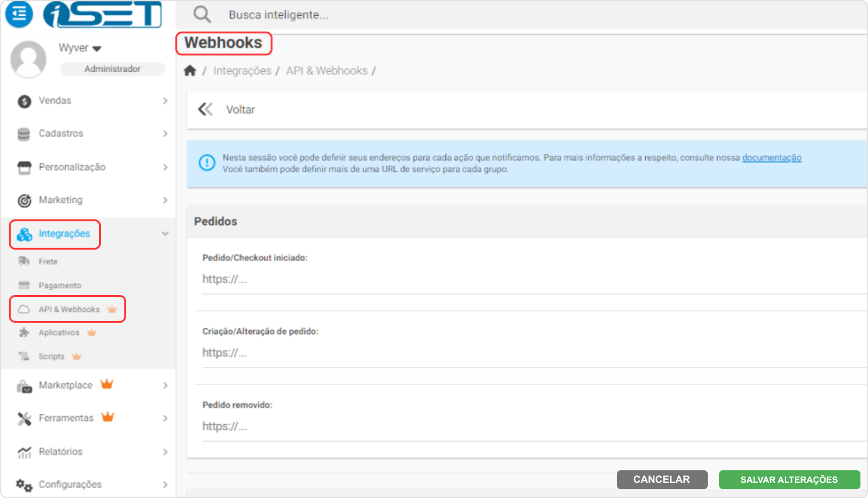Click the CANCELAR button

662,480
